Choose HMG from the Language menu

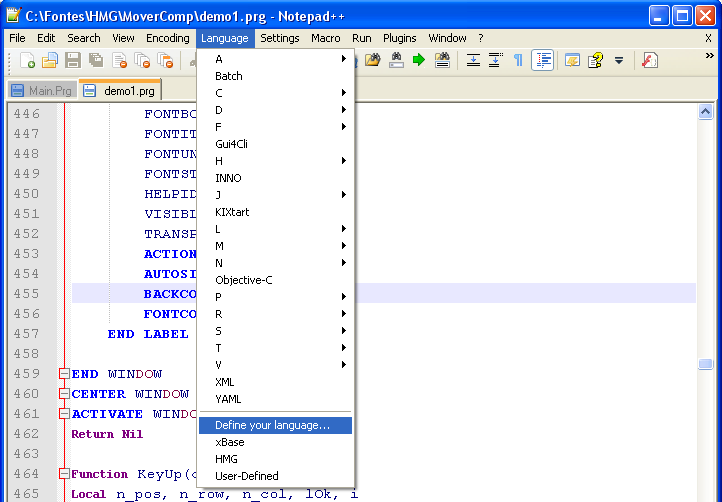click(227, 459)
